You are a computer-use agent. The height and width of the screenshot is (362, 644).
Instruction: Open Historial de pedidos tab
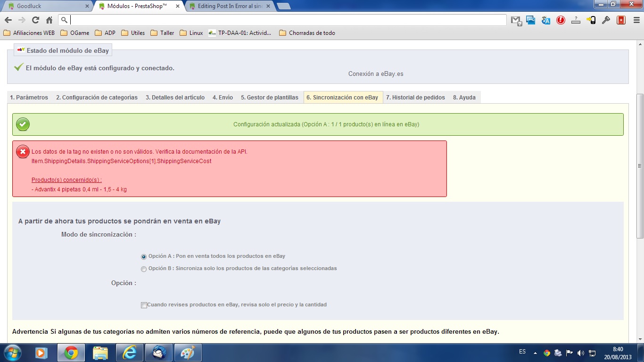[415, 98]
